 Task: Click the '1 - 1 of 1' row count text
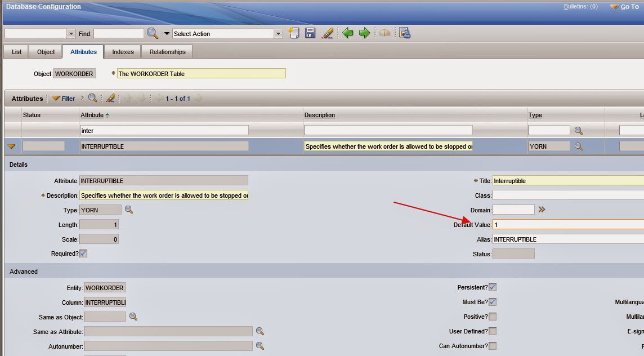(178, 99)
